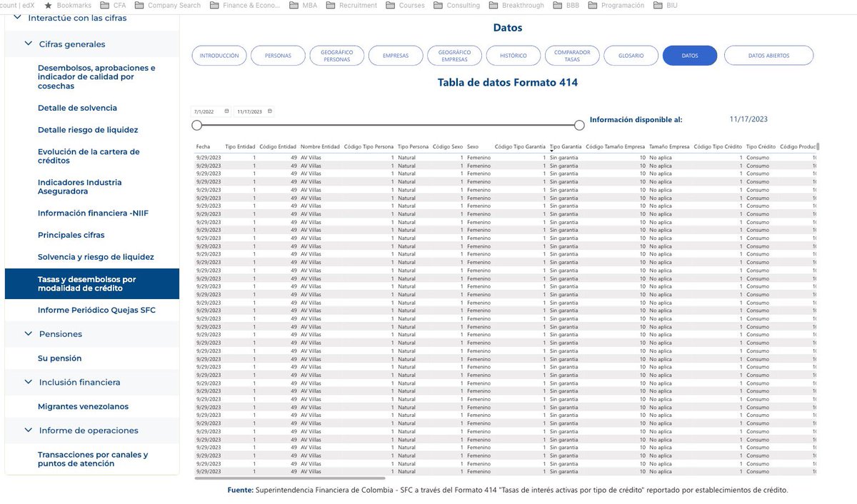This screenshot has height=504, width=857.
Task: Open Solvencia y riesgo de liquidez link
Action: (x=96, y=256)
